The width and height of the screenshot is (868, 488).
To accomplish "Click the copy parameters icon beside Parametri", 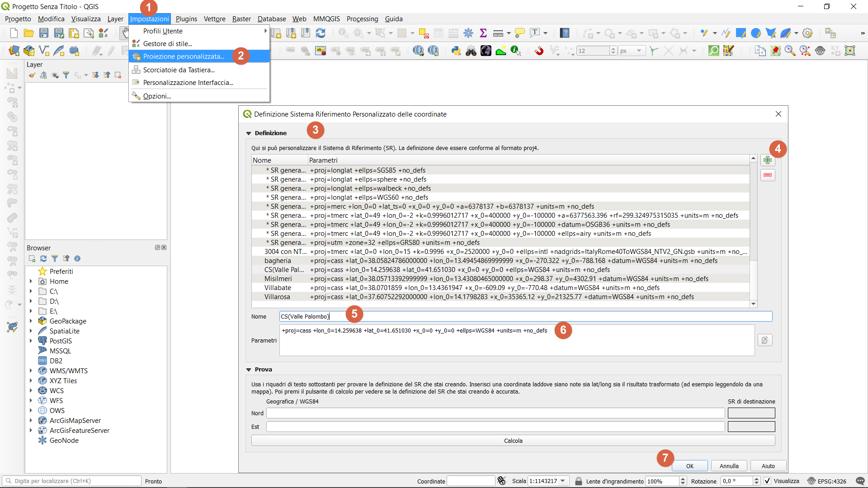I will point(764,340).
